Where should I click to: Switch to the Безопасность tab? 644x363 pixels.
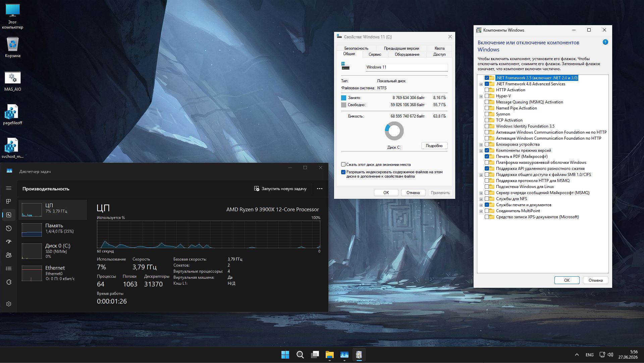356,48
